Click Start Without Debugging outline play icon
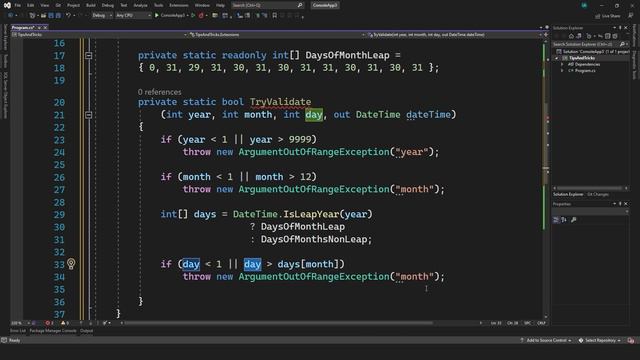This screenshot has width=640, height=360. [x=193, y=16]
